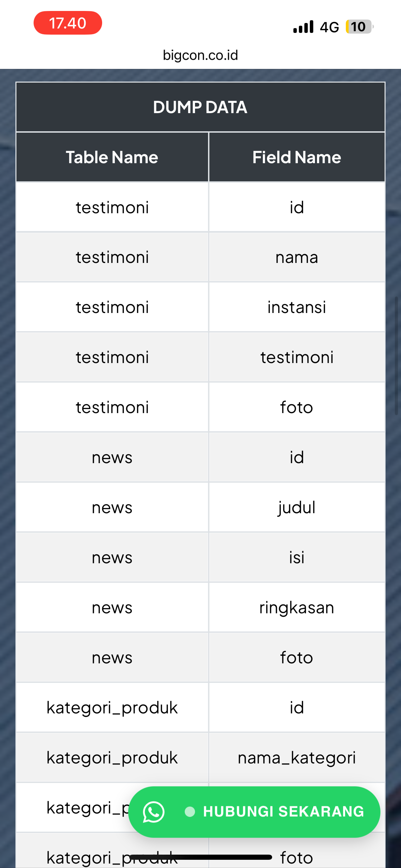Tap the WhatsApp icon
The height and width of the screenshot is (868, 401).
click(x=154, y=812)
